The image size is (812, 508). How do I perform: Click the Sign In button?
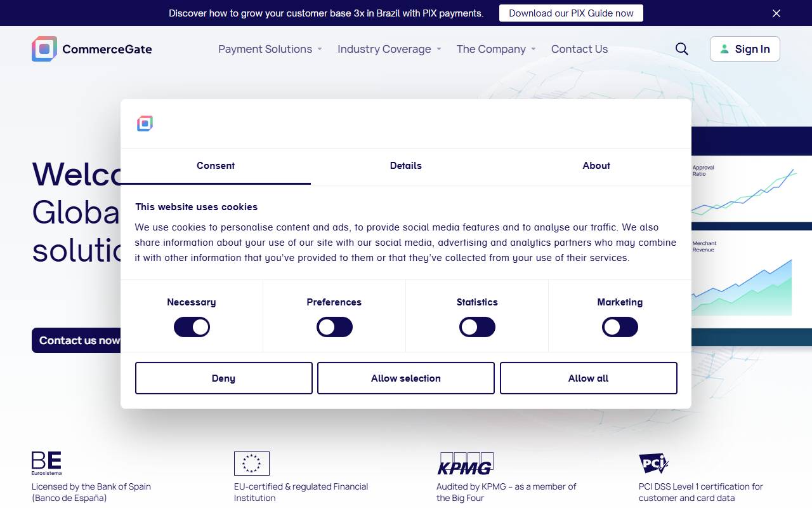[745, 49]
